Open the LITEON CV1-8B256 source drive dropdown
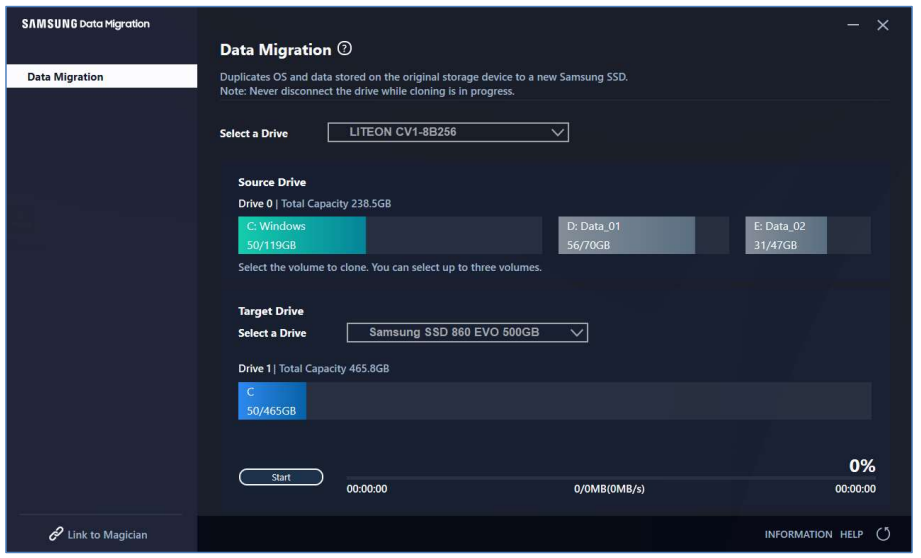This screenshot has width=921, height=558. pyautogui.click(x=448, y=132)
